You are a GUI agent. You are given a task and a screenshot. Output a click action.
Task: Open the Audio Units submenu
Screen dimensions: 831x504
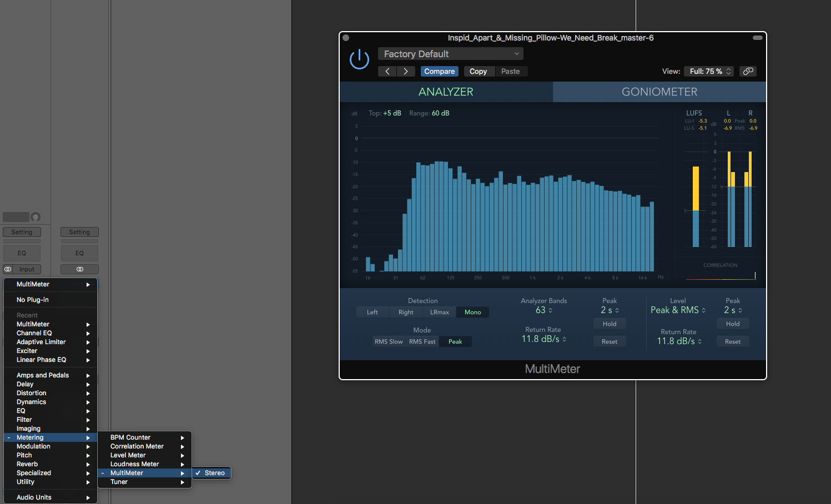pos(51,497)
